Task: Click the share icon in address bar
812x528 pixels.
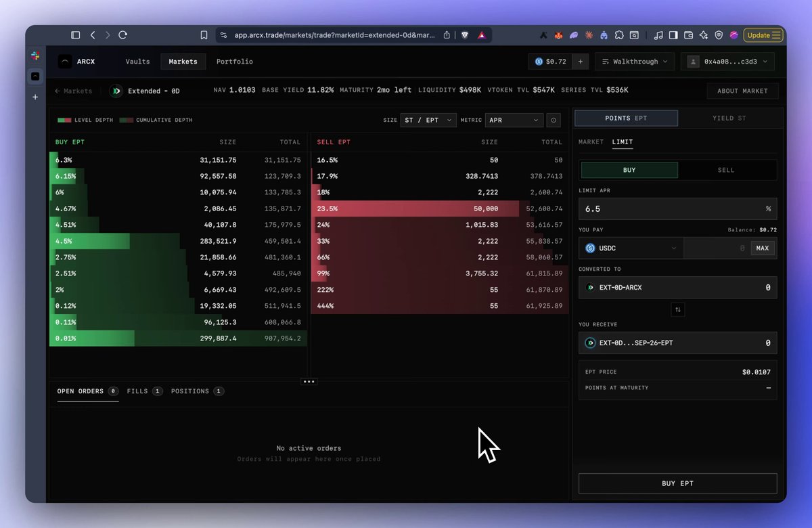Action: click(447, 35)
